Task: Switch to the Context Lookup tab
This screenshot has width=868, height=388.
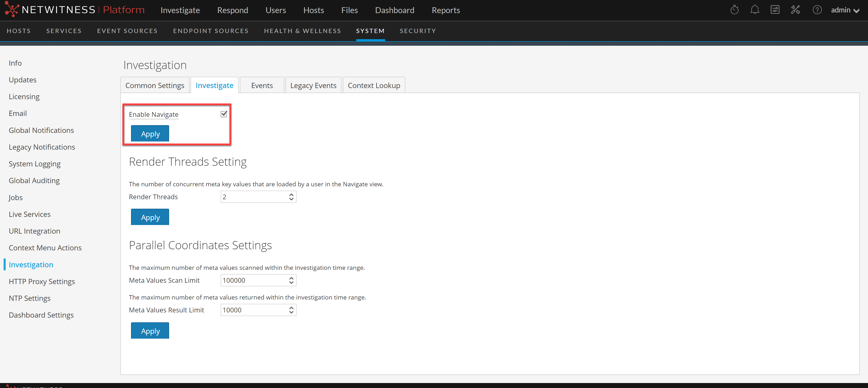Action: pos(374,85)
